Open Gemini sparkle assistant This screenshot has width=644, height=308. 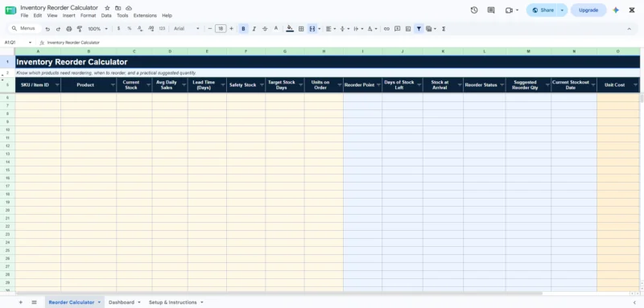(616, 10)
